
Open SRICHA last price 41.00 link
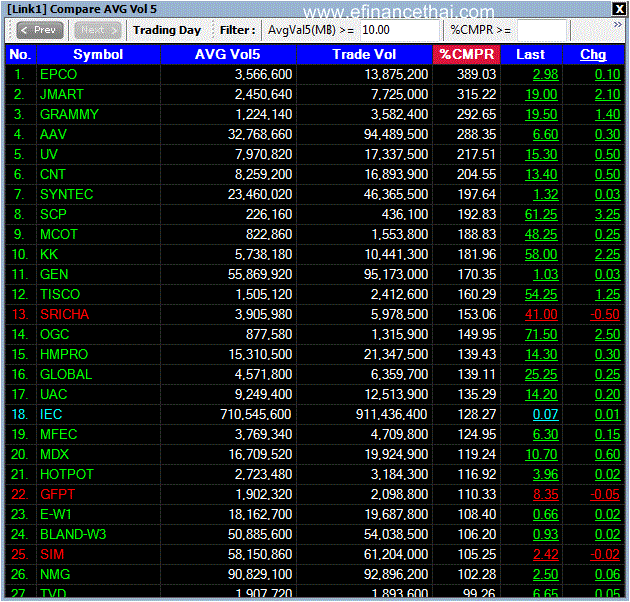tap(541, 314)
